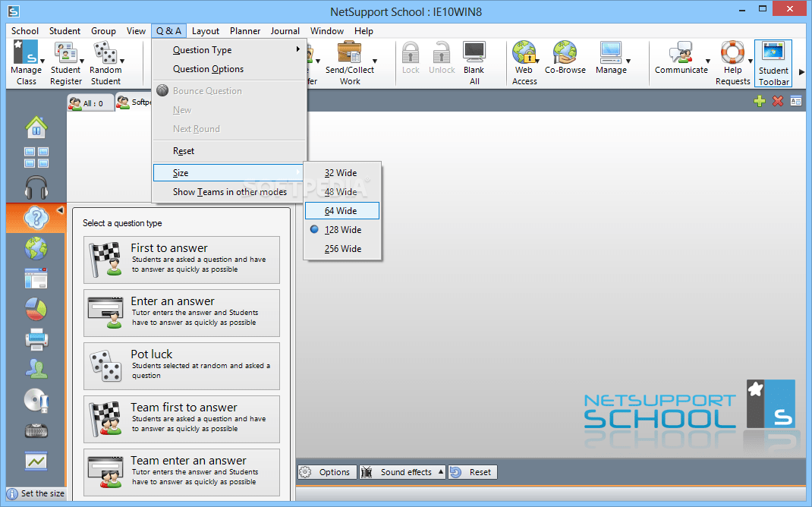The image size is (812, 507).
Task: Pick a Random Student with dice icon
Action: 105,63
